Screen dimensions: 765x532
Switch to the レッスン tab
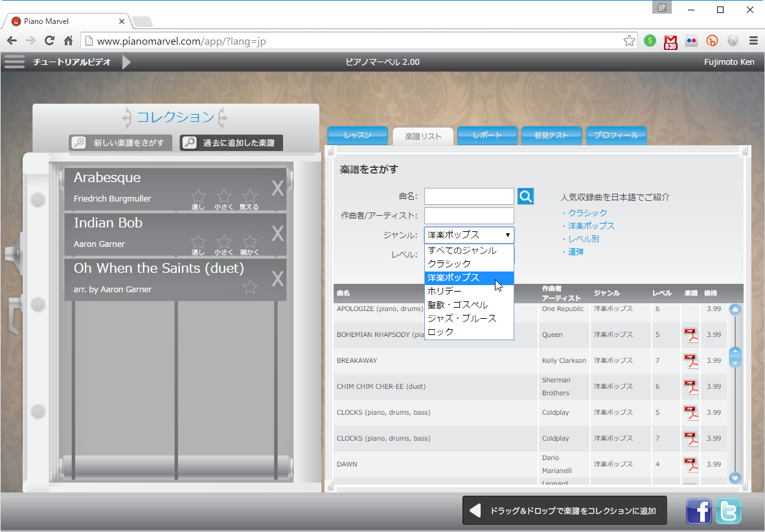[358, 135]
